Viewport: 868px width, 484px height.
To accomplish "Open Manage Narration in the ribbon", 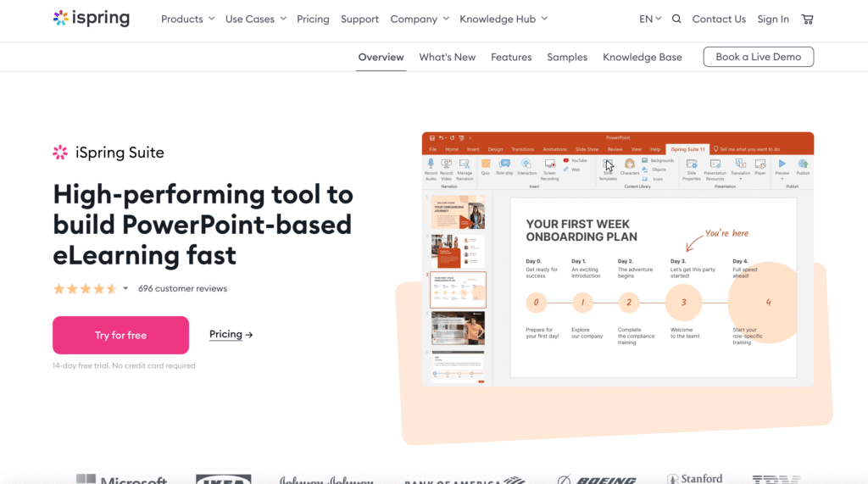I will point(465,169).
